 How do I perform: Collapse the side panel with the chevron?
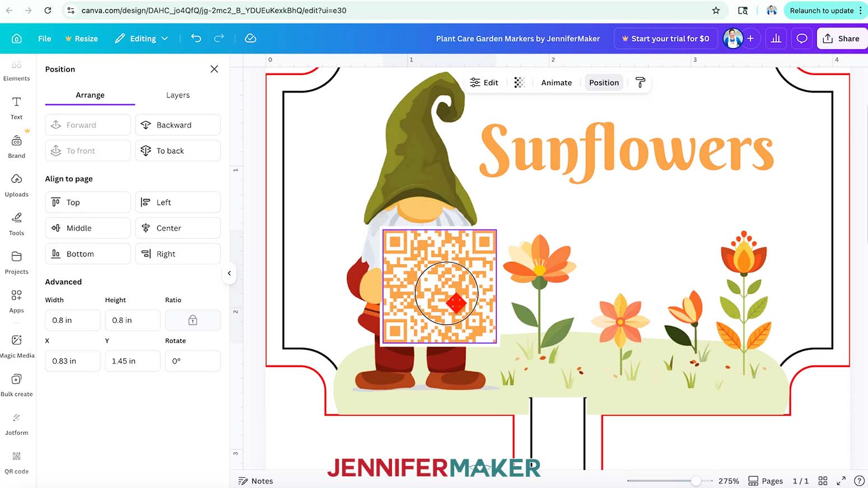point(229,273)
